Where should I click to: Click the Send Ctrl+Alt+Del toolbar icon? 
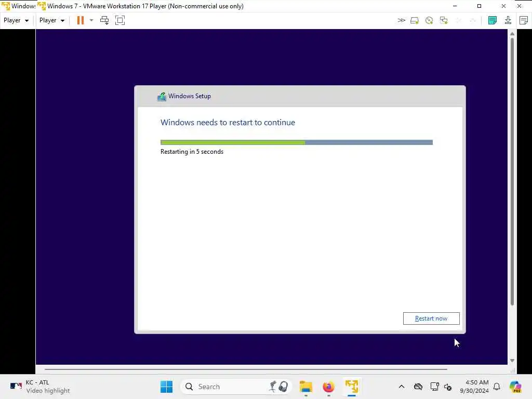(x=104, y=20)
